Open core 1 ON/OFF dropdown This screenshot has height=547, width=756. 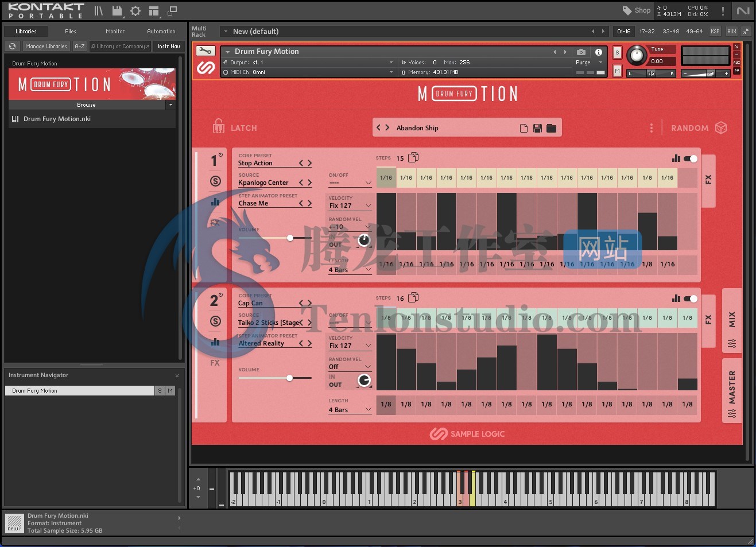pyautogui.click(x=350, y=183)
